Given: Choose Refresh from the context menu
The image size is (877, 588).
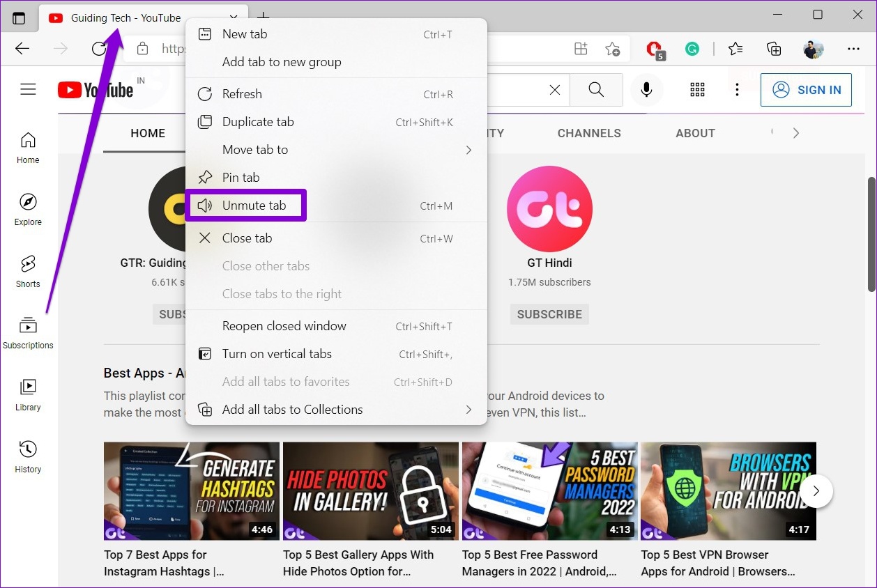Looking at the screenshot, I should 336,94.
